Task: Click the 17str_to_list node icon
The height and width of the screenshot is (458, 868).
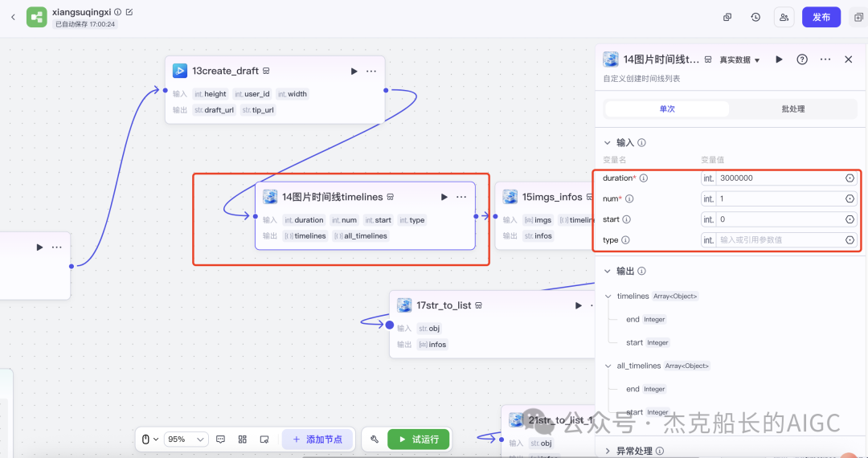Action: 404,305
